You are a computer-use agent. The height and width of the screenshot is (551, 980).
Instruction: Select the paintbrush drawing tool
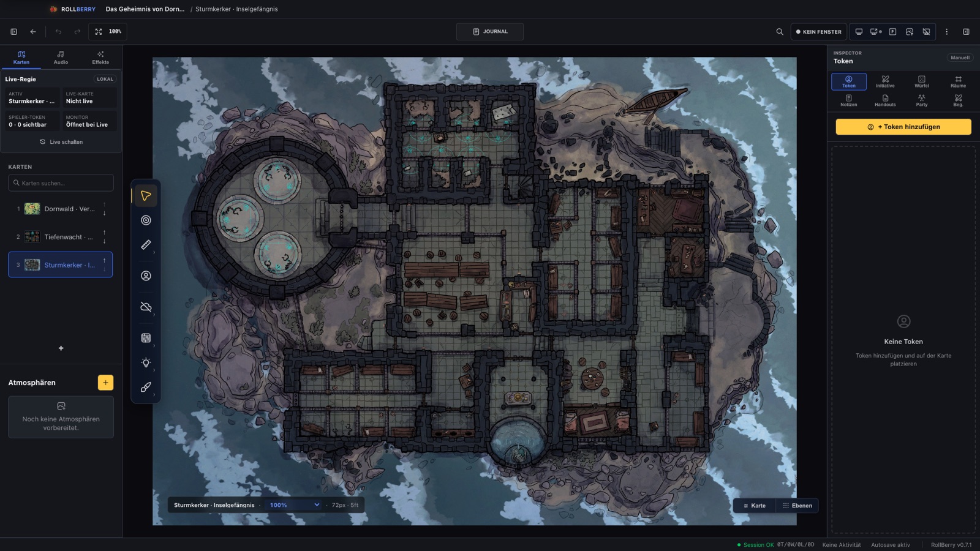click(x=146, y=387)
